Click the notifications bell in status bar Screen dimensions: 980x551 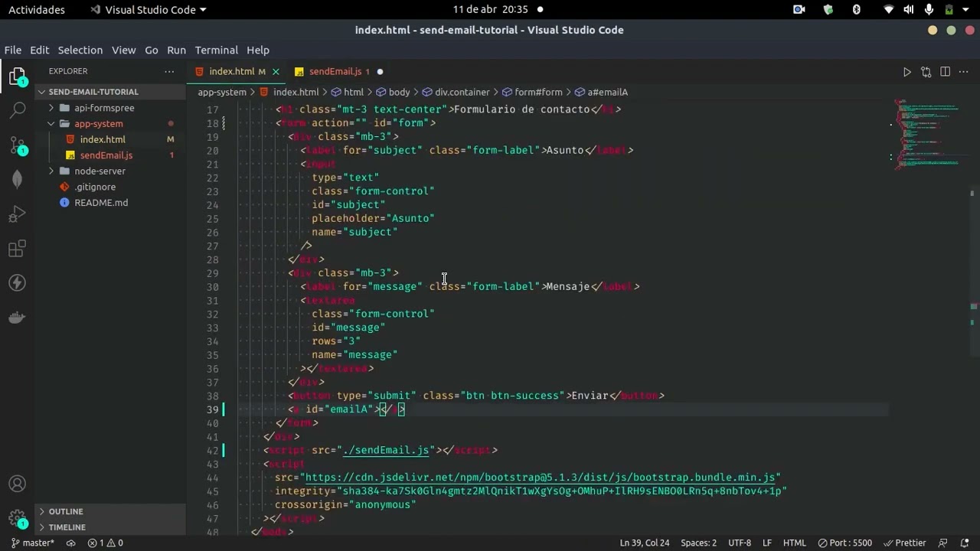pos(964,543)
